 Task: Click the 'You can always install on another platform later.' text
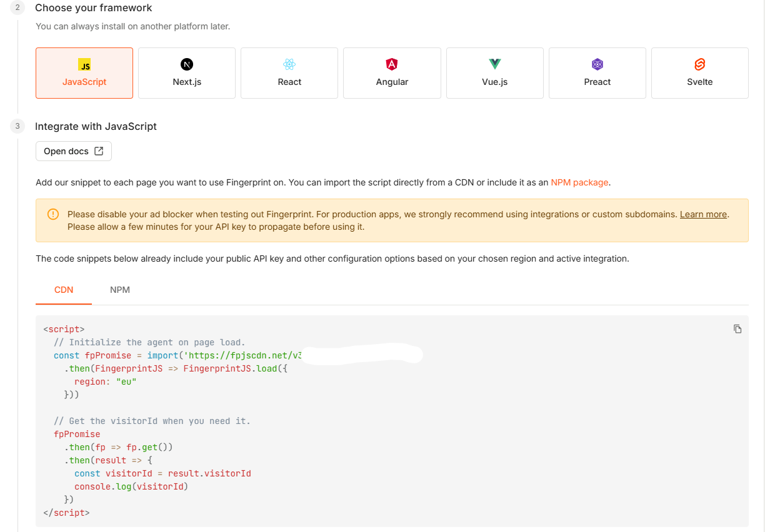133,26
